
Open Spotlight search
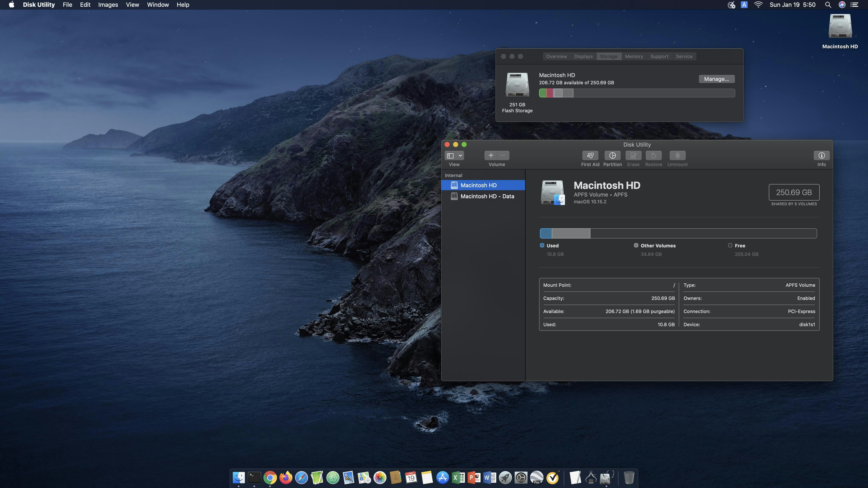point(828,5)
